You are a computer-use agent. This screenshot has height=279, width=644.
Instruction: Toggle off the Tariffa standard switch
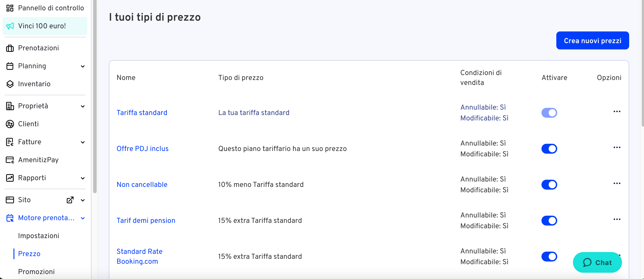click(x=549, y=113)
